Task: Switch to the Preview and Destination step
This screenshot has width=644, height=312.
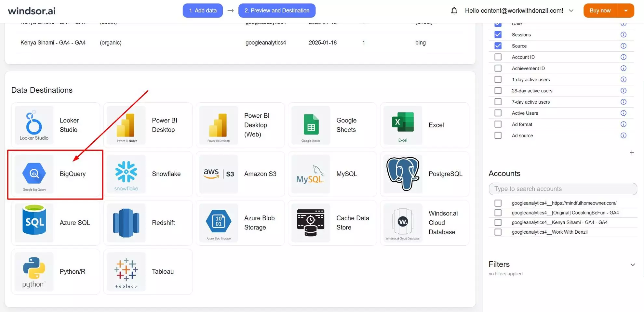Action: [x=277, y=10]
